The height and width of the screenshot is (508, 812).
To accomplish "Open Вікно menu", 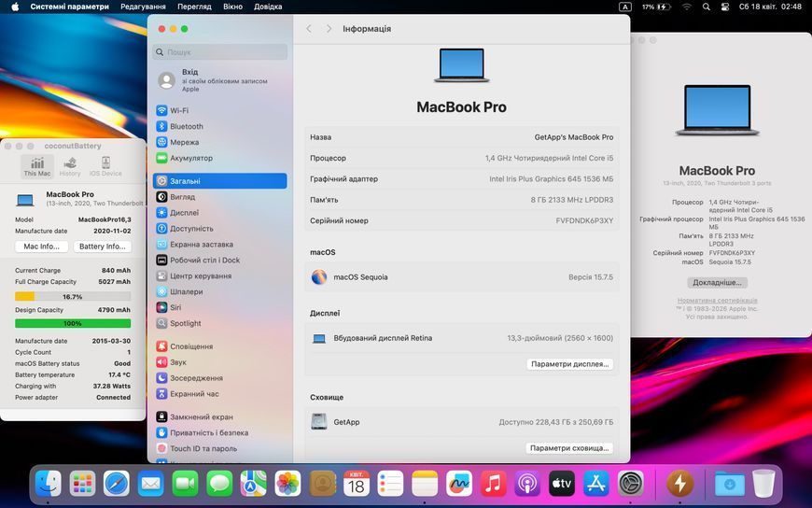I will coord(232,7).
